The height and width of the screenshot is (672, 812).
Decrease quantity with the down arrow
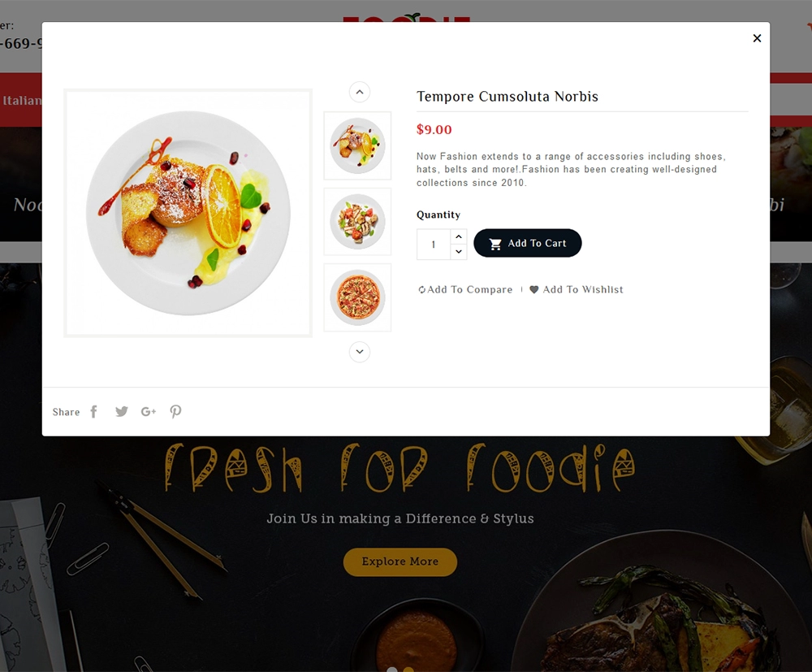[458, 252]
